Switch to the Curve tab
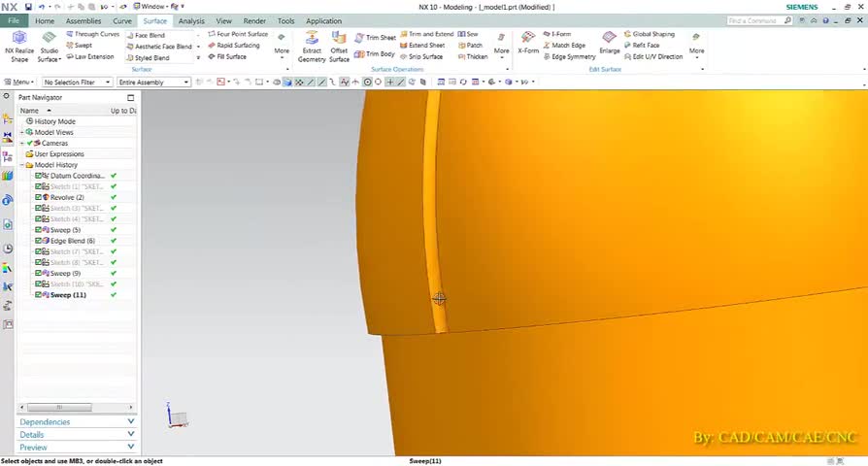Screen dimensions: 868x466 [x=122, y=21]
